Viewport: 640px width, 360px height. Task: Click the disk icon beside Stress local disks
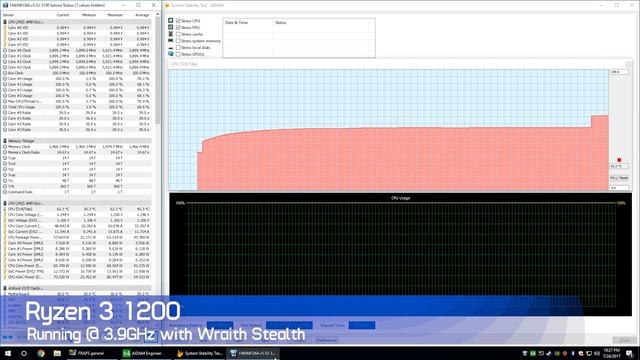171,47
